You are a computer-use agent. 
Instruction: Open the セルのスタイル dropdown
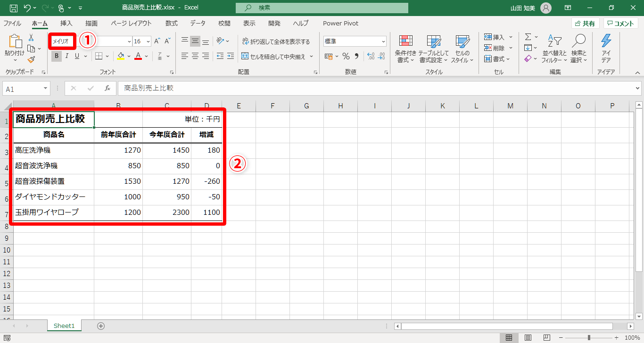pyautogui.click(x=462, y=49)
